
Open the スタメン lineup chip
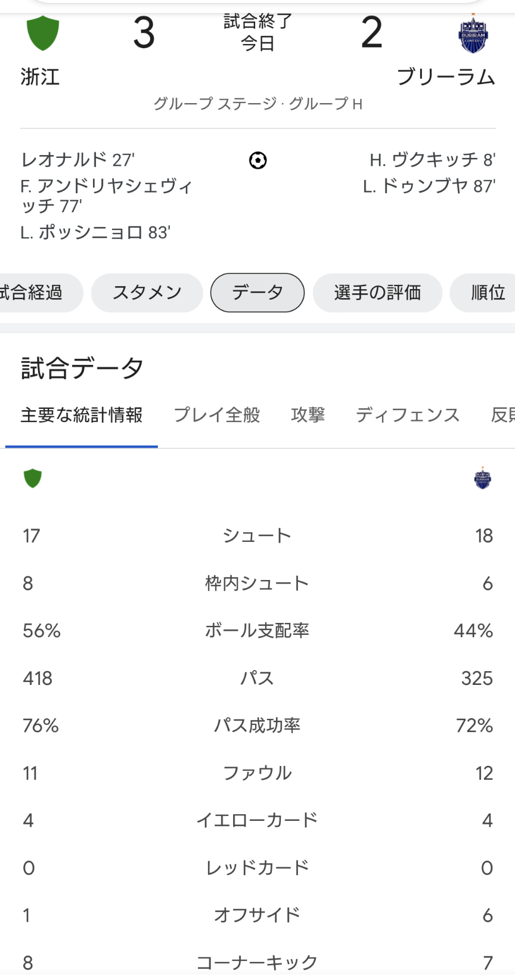(147, 293)
